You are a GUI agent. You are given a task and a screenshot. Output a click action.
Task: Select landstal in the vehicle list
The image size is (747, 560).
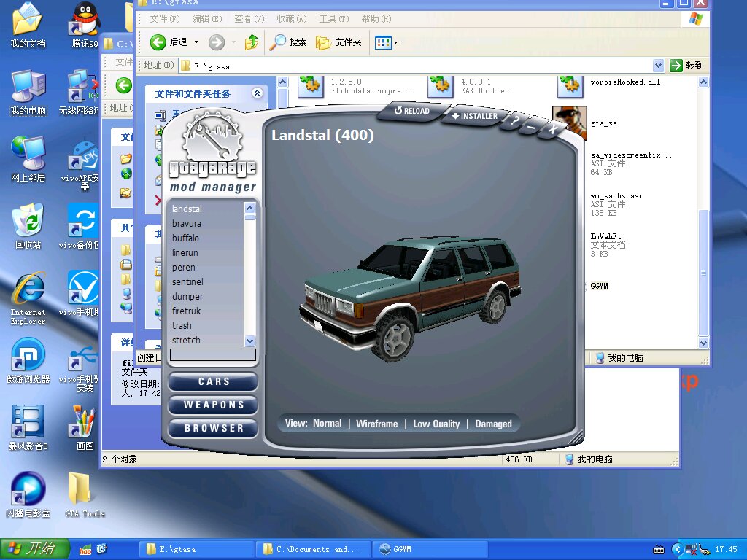tap(206, 209)
